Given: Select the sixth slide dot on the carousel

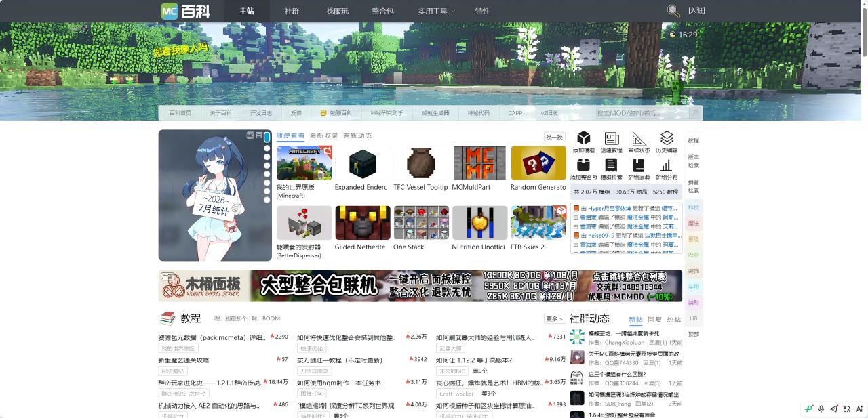Looking at the screenshot, I should 267,183.
